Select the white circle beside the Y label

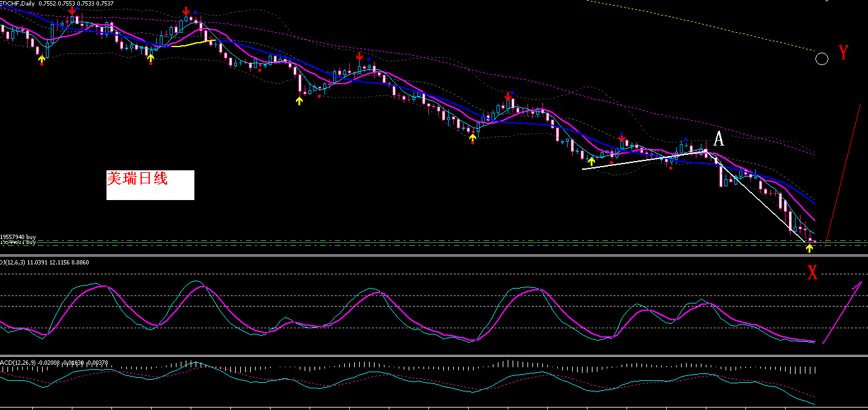[x=822, y=59]
